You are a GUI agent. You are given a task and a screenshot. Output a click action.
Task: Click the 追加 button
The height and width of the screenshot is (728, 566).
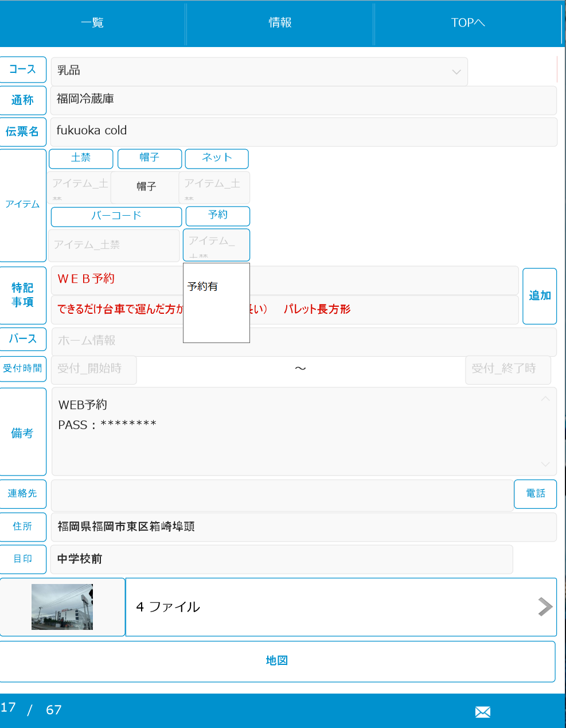(x=540, y=296)
